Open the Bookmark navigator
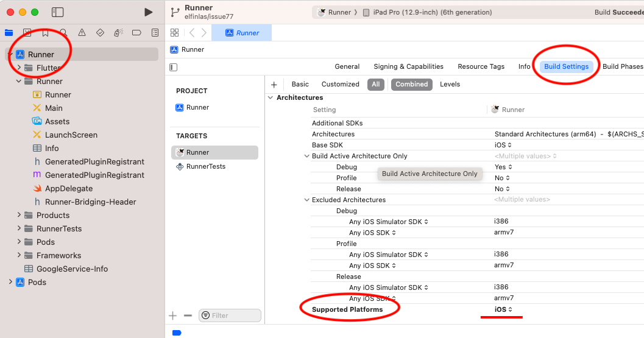 45,33
